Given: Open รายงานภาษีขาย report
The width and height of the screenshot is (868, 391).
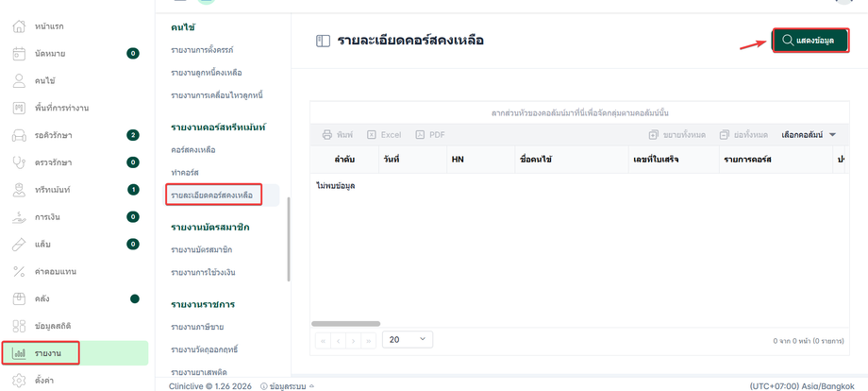Looking at the screenshot, I should pos(197,327).
